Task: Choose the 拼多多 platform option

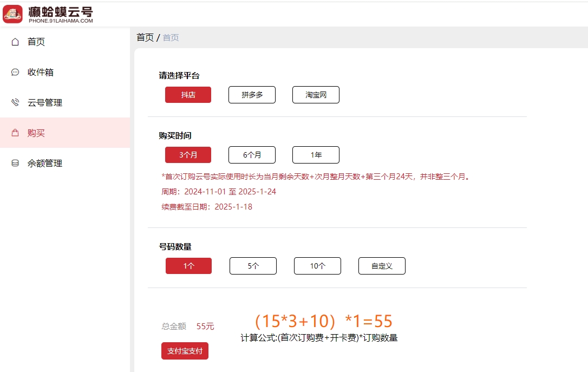Action: [x=252, y=95]
